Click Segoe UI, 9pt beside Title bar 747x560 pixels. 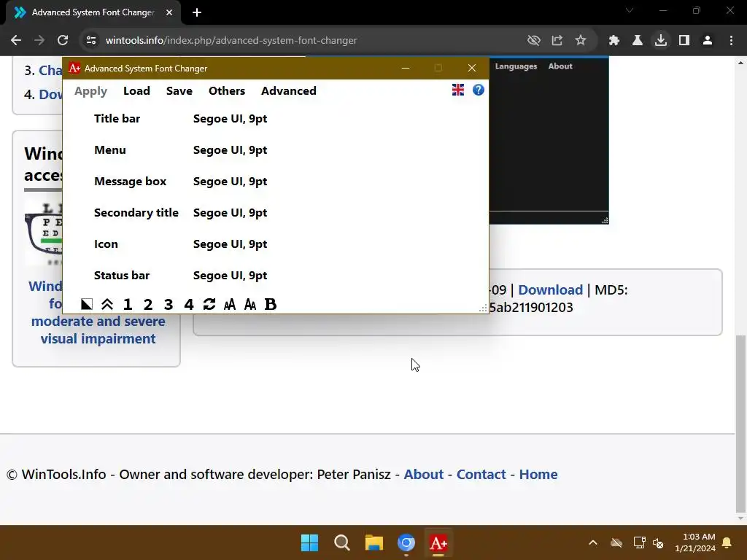coord(230,119)
